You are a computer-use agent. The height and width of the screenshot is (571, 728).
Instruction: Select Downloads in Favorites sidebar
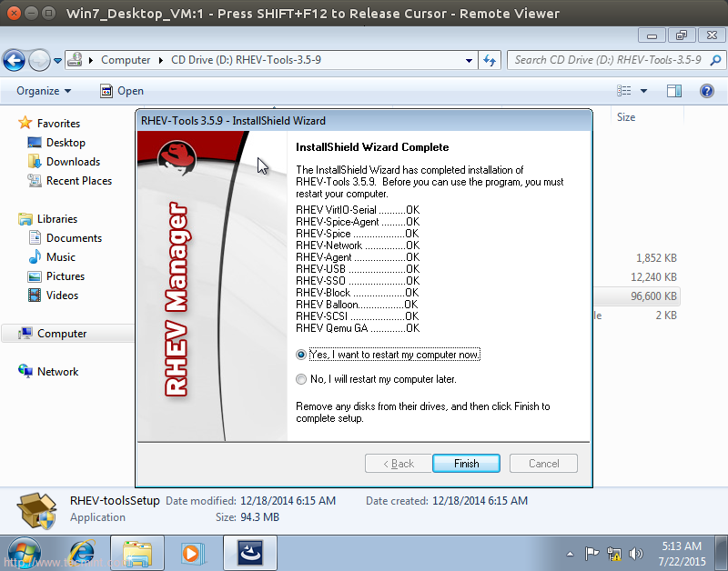[73, 162]
